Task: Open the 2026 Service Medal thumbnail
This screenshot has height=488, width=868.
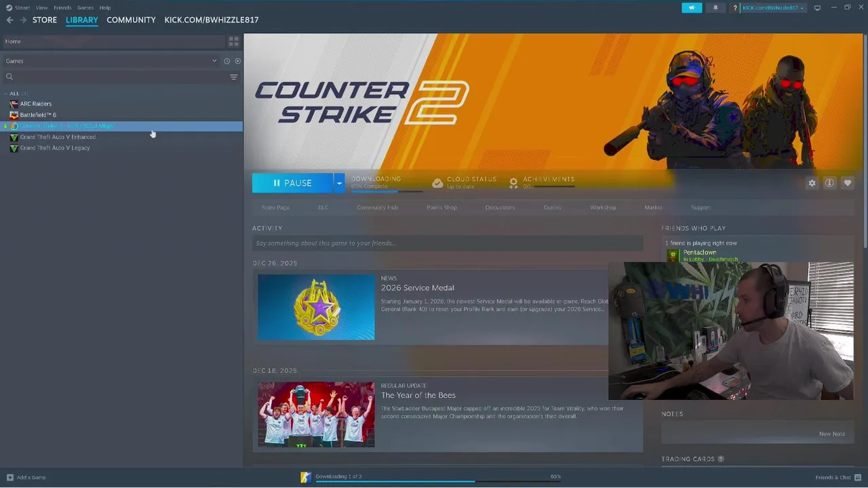Action: coord(316,307)
